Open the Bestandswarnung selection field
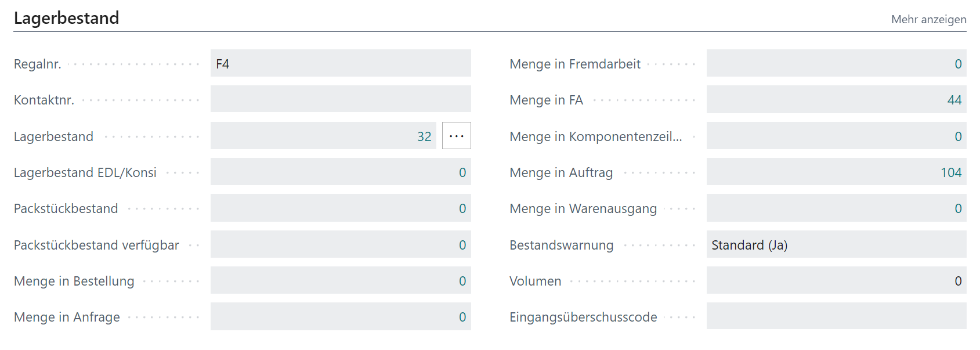 click(x=836, y=244)
